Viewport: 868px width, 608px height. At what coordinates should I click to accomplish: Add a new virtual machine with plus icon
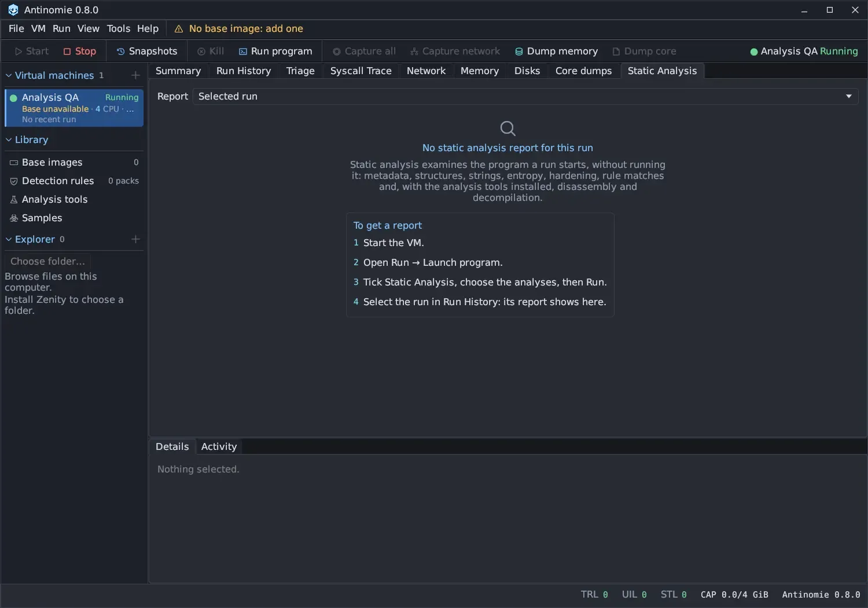click(x=135, y=75)
